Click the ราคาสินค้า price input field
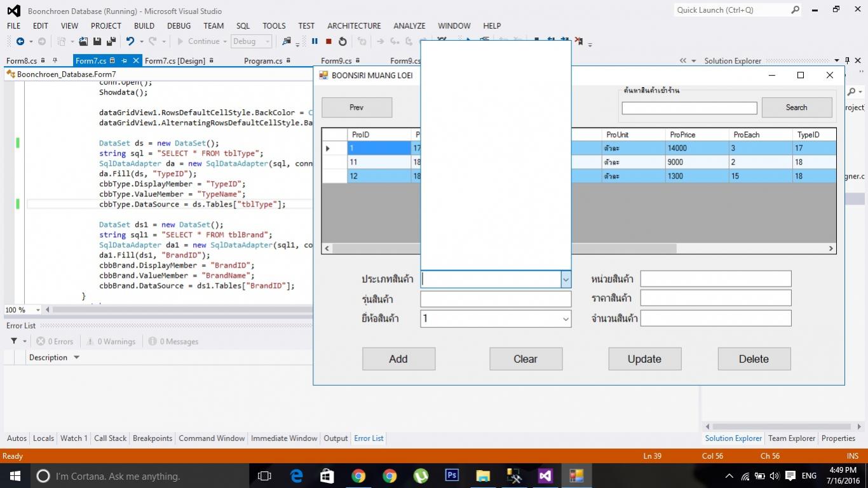The image size is (868, 488). 716,298
